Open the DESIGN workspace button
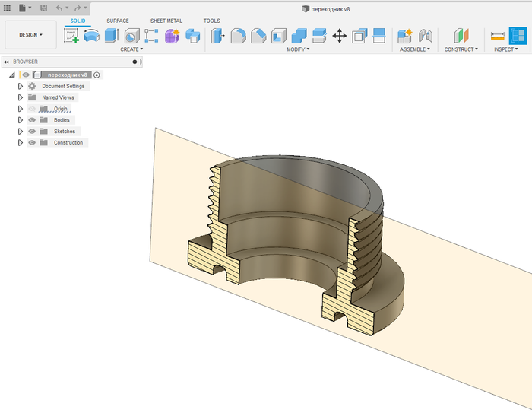This screenshot has height=413, width=532. tap(30, 35)
